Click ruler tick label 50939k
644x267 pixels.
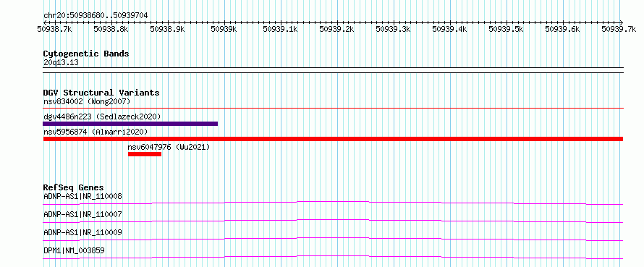[x=224, y=29]
